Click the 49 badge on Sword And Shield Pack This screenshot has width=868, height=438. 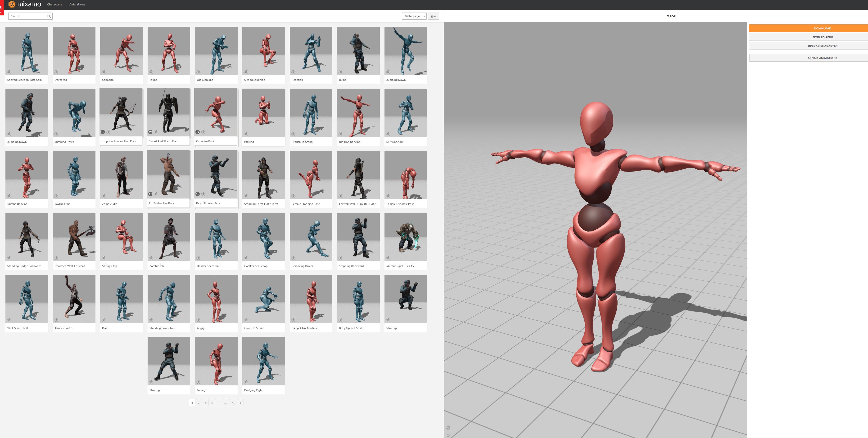[150, 132]
